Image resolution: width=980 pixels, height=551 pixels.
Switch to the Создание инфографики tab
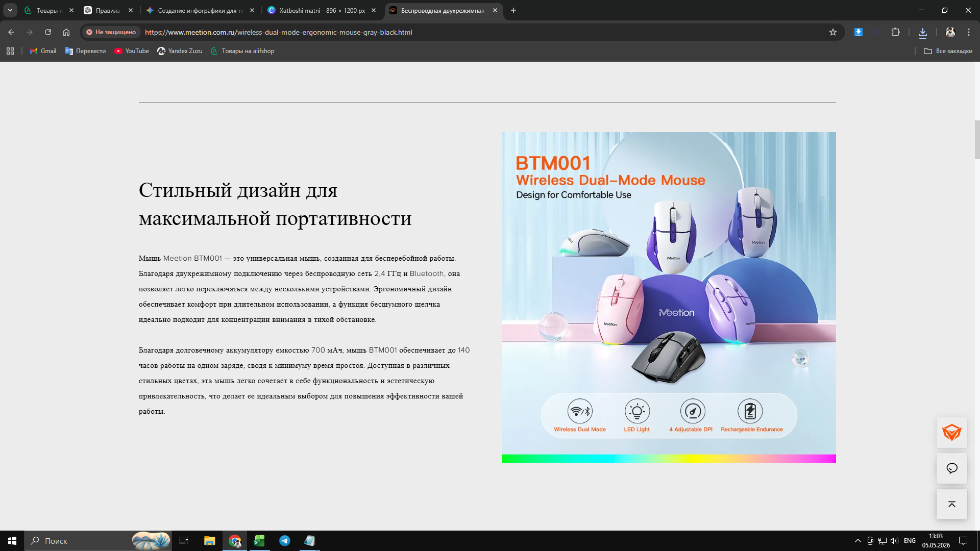coord(201,10)
